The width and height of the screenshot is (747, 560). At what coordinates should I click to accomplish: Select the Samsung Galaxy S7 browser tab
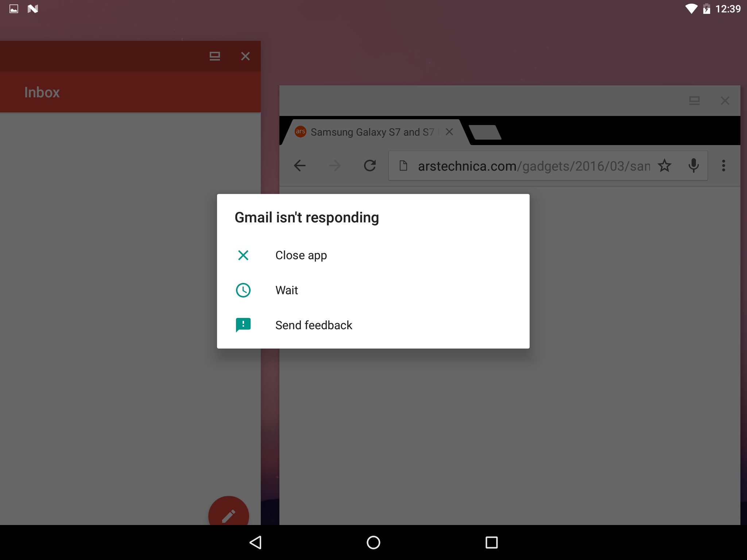pyautogui.click(x=372, y=132)
